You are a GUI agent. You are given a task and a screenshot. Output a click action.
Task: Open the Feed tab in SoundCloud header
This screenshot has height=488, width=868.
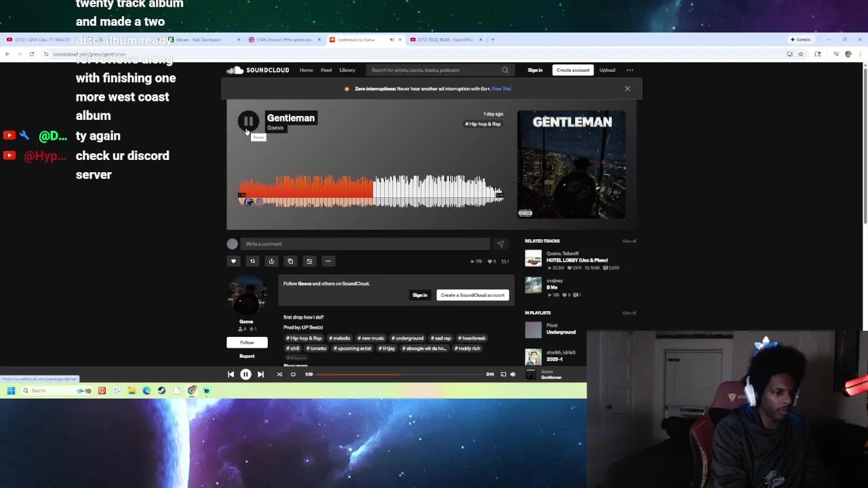point(326,70)
